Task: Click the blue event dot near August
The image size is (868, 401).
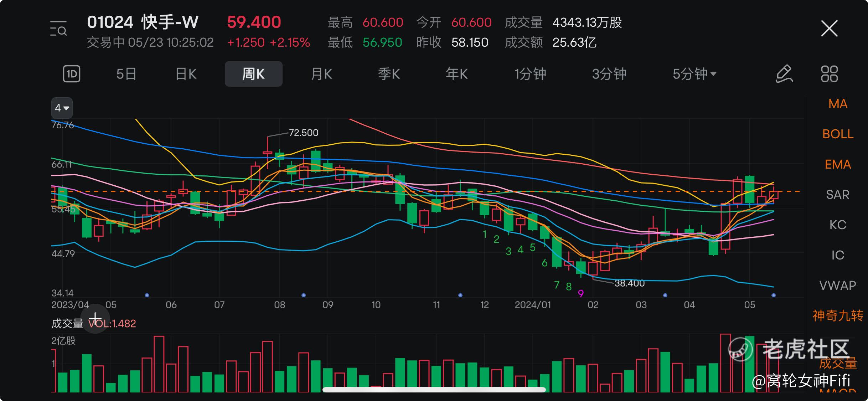Action: [x=304, y=295]
